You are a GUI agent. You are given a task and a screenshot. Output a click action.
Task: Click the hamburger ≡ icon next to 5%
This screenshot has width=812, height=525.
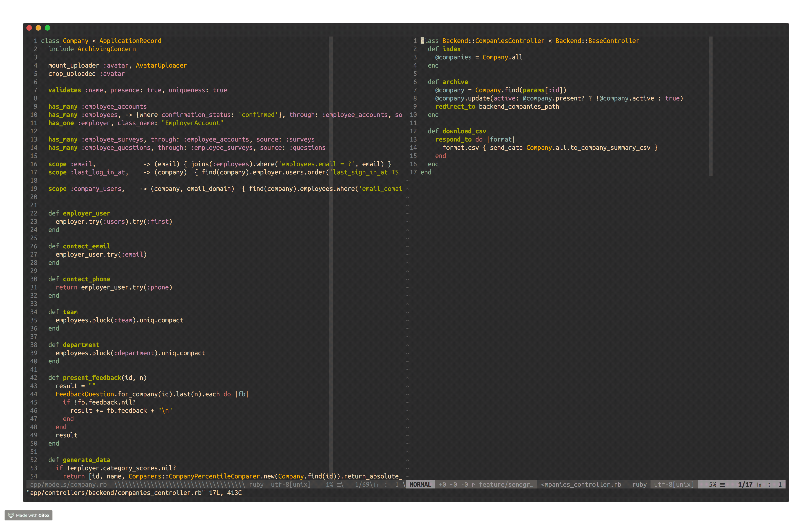click(722, 484)
